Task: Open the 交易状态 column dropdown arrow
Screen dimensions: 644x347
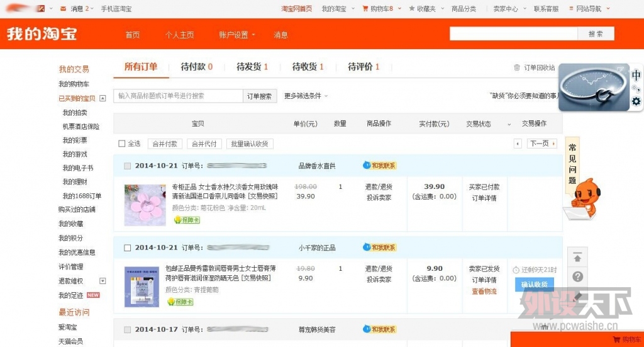Action: coord(509,124)
